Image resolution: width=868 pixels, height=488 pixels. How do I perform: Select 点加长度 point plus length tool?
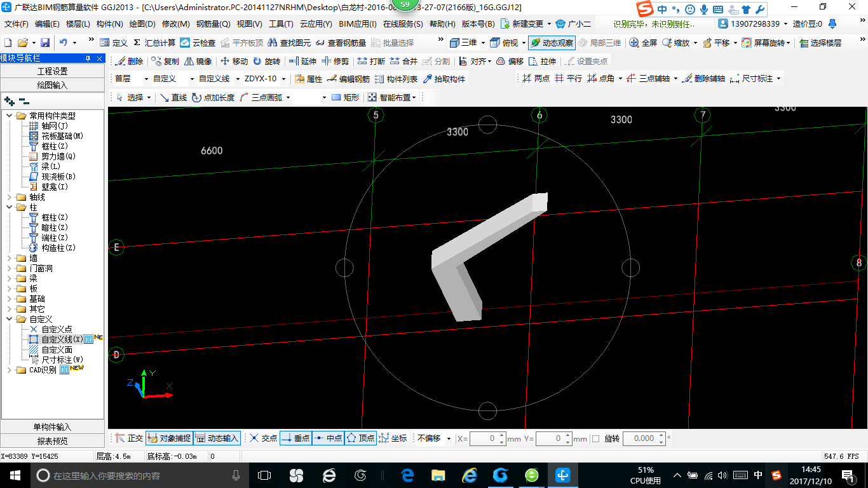click(x=213, y=97)
